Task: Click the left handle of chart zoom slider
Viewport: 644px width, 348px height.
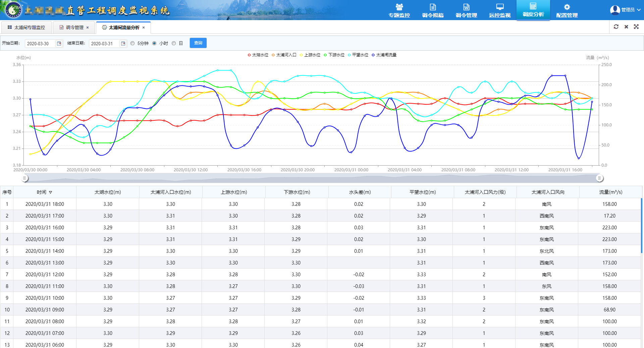Action: (x=24, y=178)
